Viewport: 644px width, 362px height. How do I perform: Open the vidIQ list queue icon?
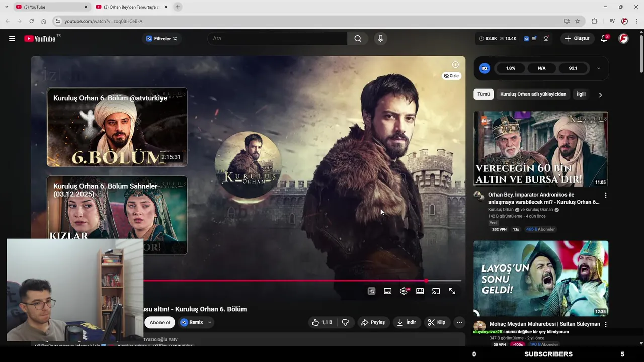point(534,39)
